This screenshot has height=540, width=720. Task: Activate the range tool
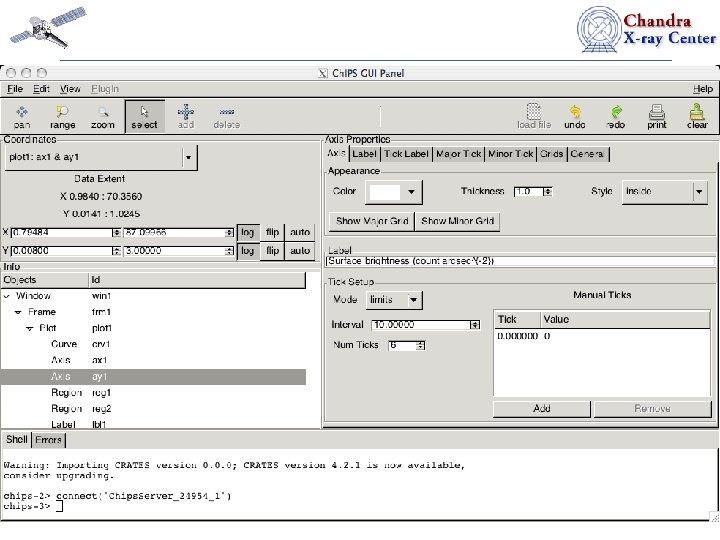(62, 117)
